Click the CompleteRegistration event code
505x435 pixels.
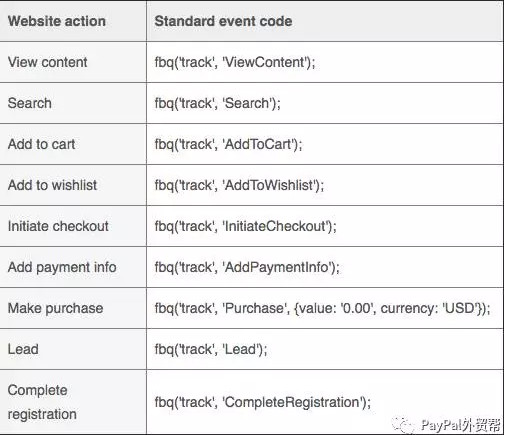[x=263, y=402]
